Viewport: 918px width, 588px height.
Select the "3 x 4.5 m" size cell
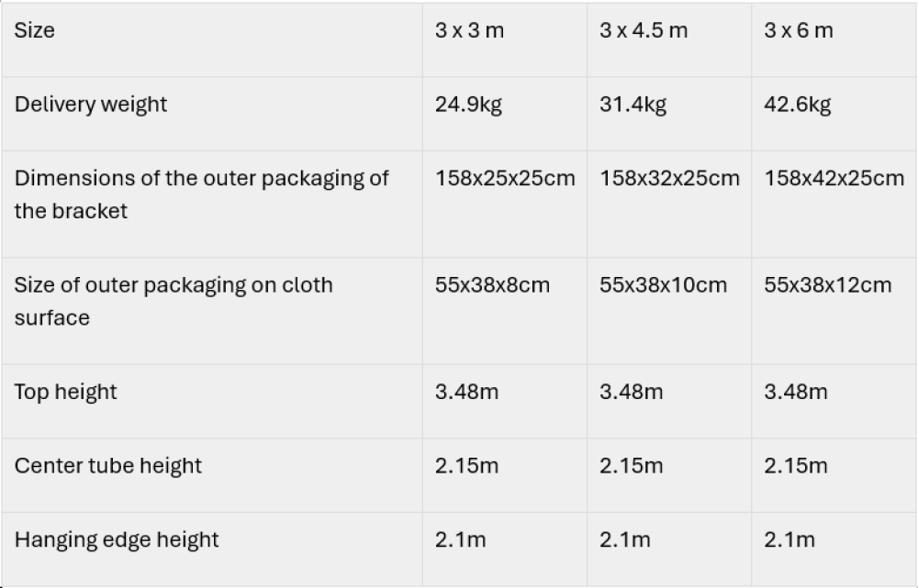(x=643, y=30)
